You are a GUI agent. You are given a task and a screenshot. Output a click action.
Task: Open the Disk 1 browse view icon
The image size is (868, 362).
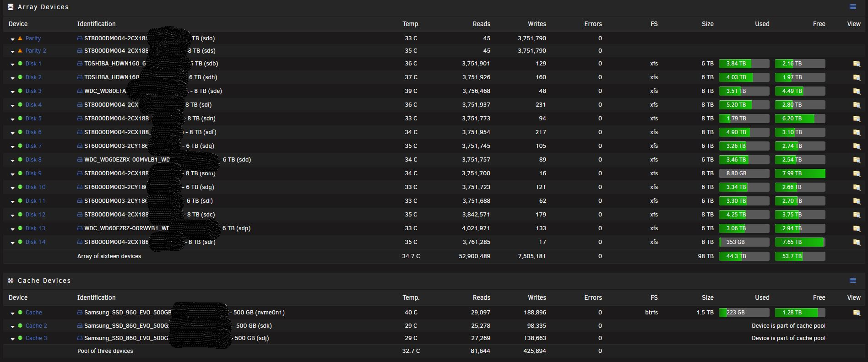[857, 64]
